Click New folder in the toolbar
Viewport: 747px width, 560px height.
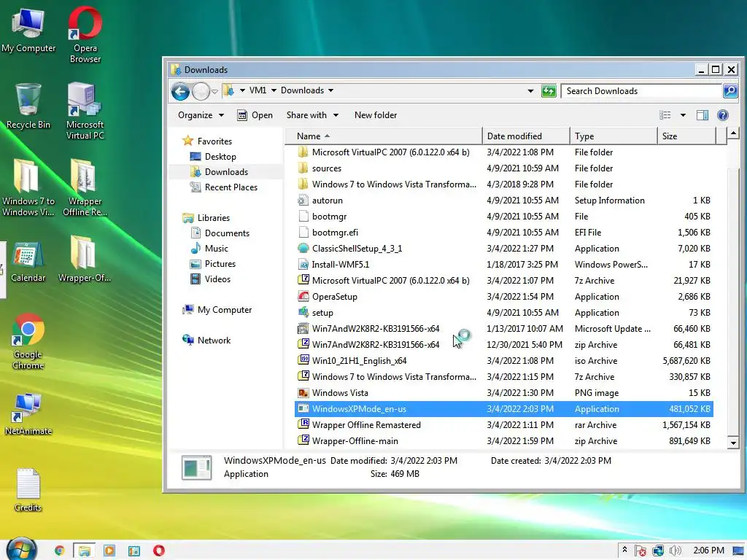click(376, 114)
